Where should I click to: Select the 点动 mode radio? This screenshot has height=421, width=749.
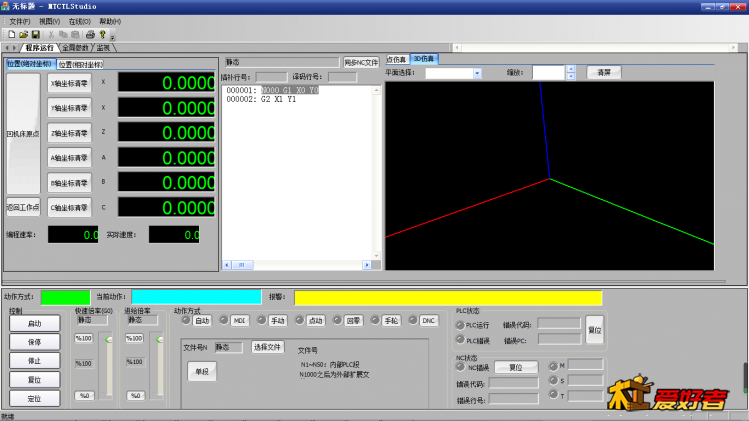point(300,320)
